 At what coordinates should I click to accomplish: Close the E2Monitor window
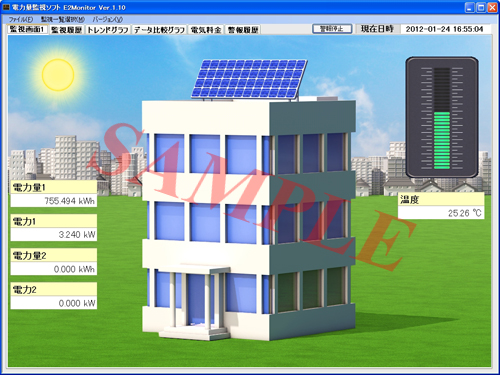pyautogui.click(x=492, y=8)
